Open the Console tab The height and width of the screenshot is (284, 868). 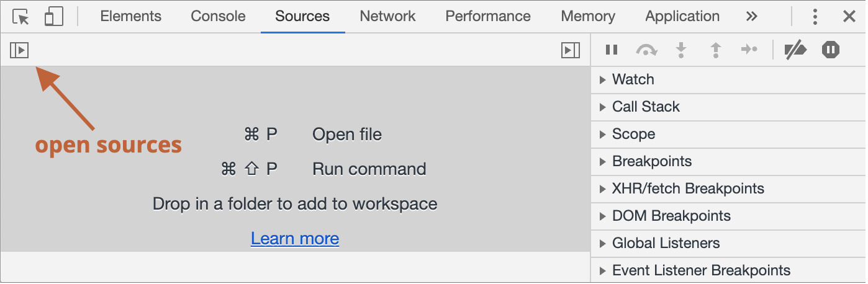[x=218, y=17]
